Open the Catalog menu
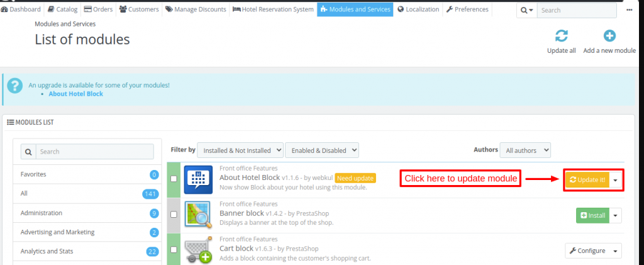The height and width of the screenshot is (265, 644). coord(62,9)
